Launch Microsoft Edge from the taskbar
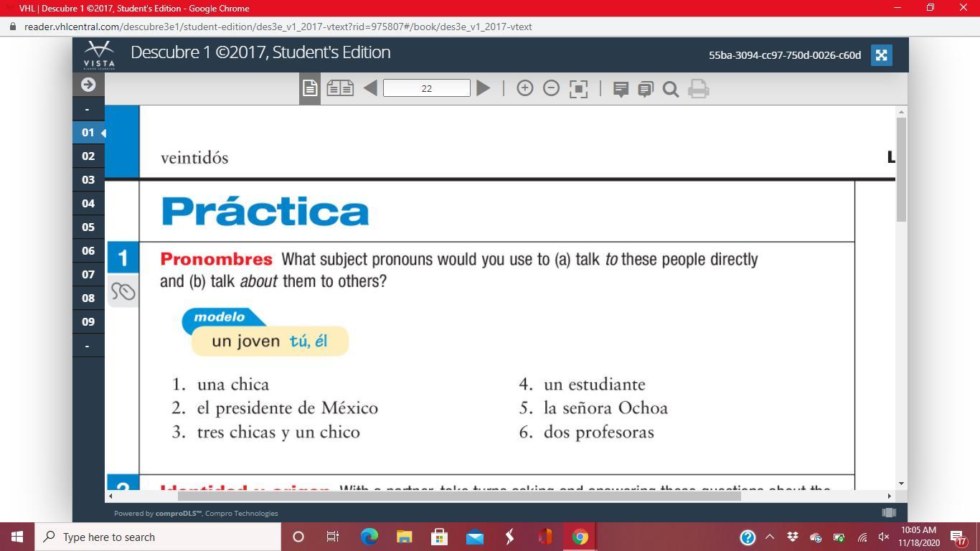 pos(369,537)
